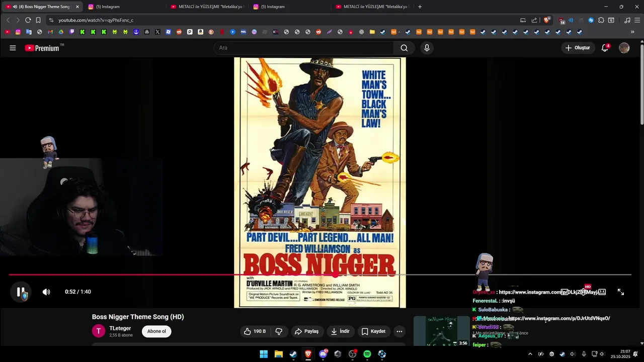Screen dimensions: 644x362
Task: Reload the YouTube page
Action: tap(28, 20)
